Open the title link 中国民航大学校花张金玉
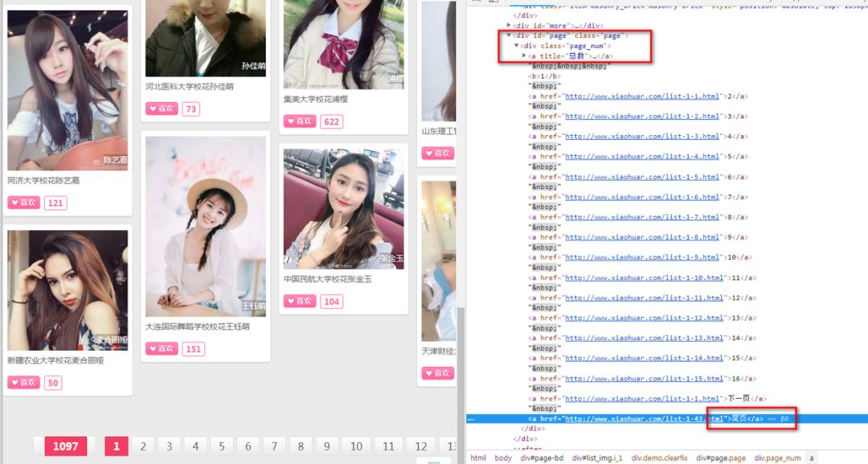This screenshot has height=464, width=868. tap(328, 279)
